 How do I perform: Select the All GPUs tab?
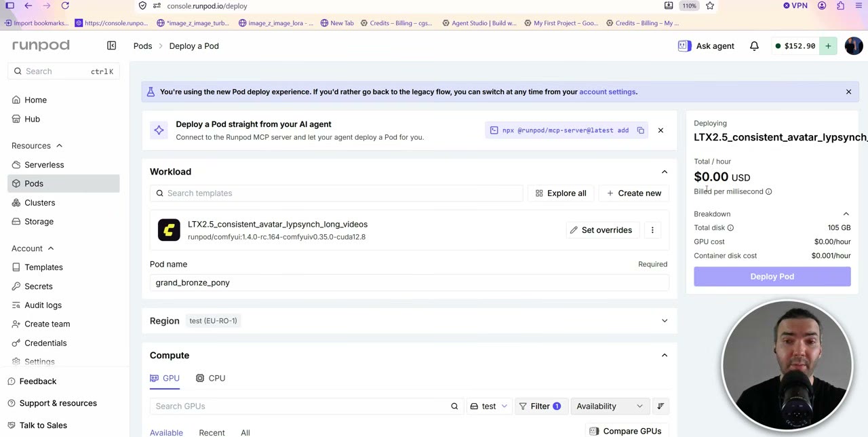(x=245, y=432)
